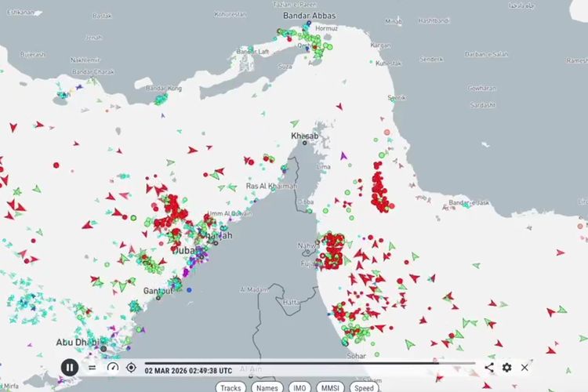Viewport: 588px width, 392px height.
Task: Click the 02 MAR 2026 timestamp
Action: tap(188, 371)
